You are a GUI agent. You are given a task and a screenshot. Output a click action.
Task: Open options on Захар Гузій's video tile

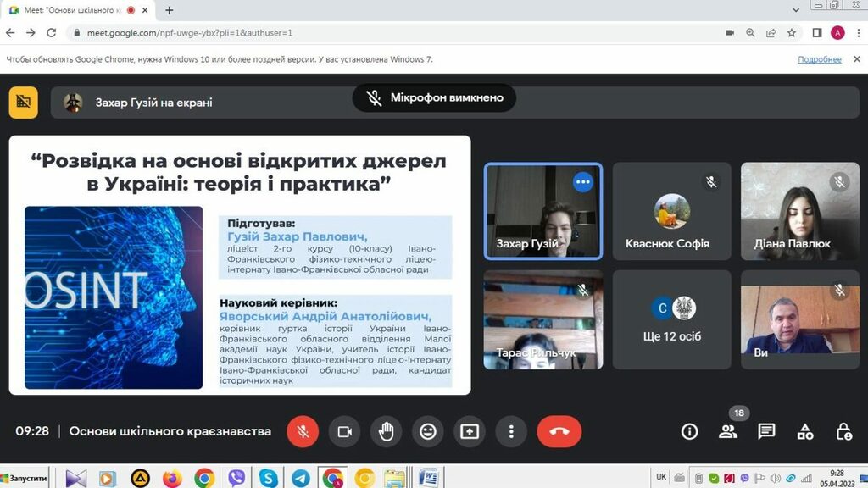coord(582,182)
